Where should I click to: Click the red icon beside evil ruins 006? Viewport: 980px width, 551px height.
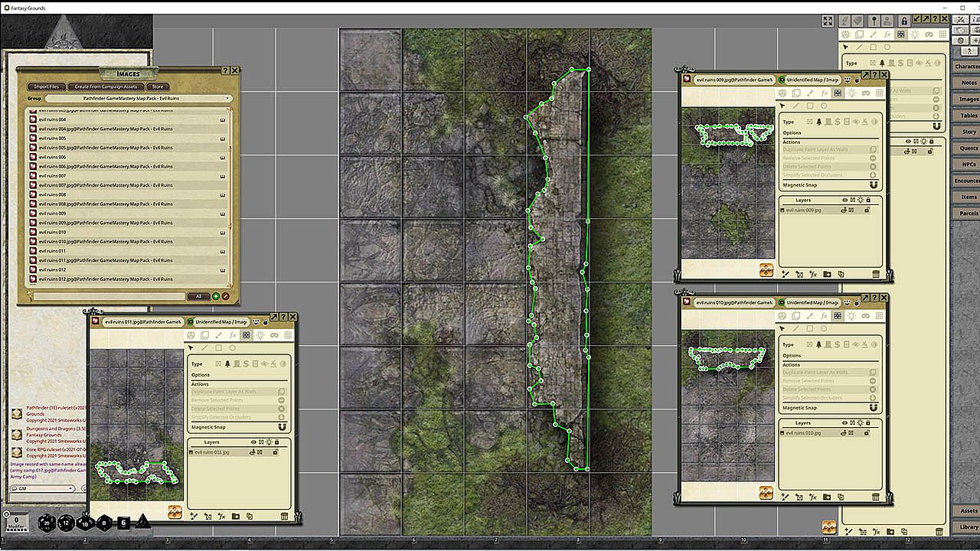tap(33, 157)
